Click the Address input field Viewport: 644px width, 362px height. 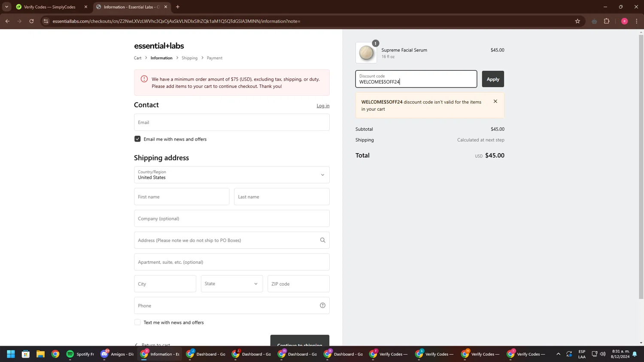coord(232,240)
